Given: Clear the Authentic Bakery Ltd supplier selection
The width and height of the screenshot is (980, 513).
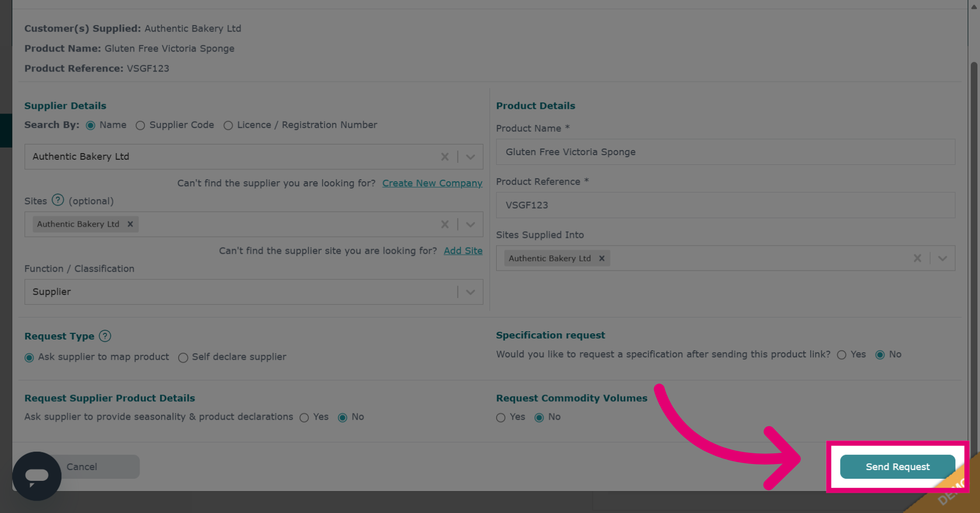Looking at the screenshot, I should click(445, 157).
